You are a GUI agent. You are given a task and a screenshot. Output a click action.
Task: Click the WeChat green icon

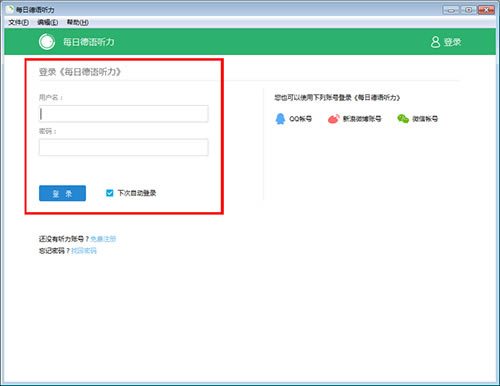[x=403, y=119]
